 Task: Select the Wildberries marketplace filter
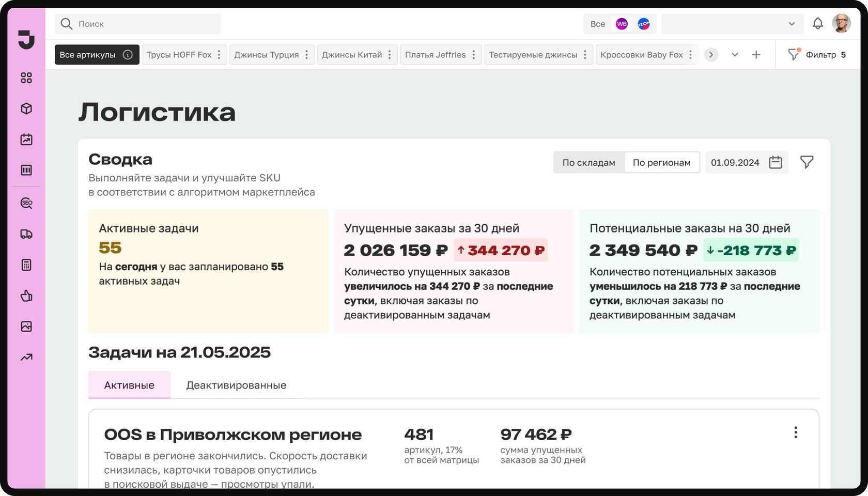(x=622, y=24)
